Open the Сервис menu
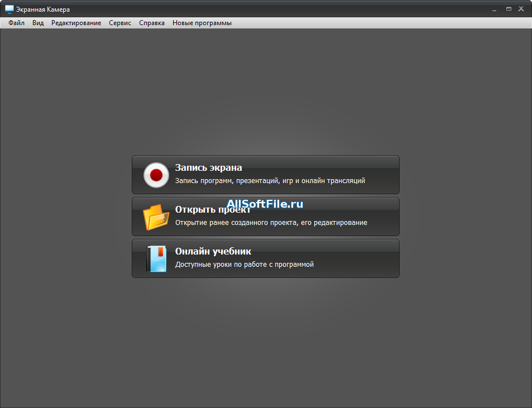 coord(120,23)
